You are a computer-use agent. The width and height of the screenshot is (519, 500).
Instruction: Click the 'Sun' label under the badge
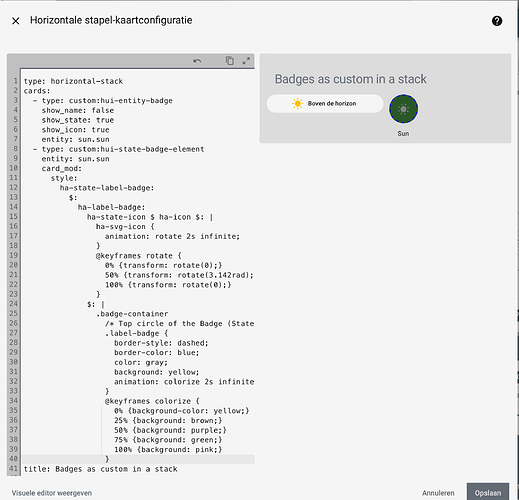click(403, 133)
